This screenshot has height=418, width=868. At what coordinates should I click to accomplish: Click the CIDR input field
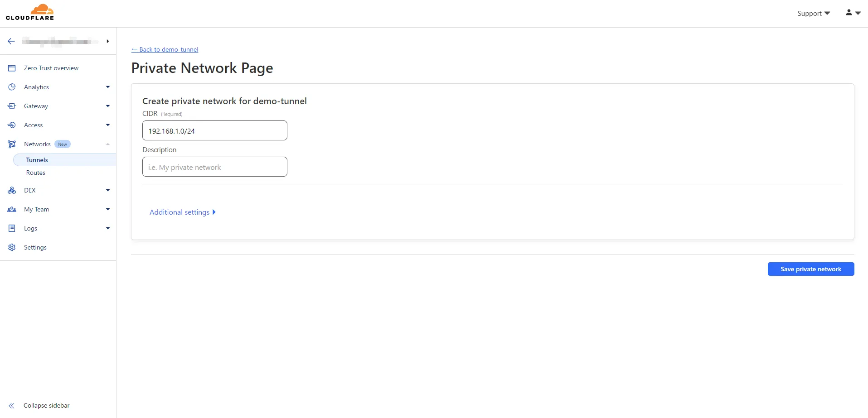pyautogui.click(x=215, y=130)
